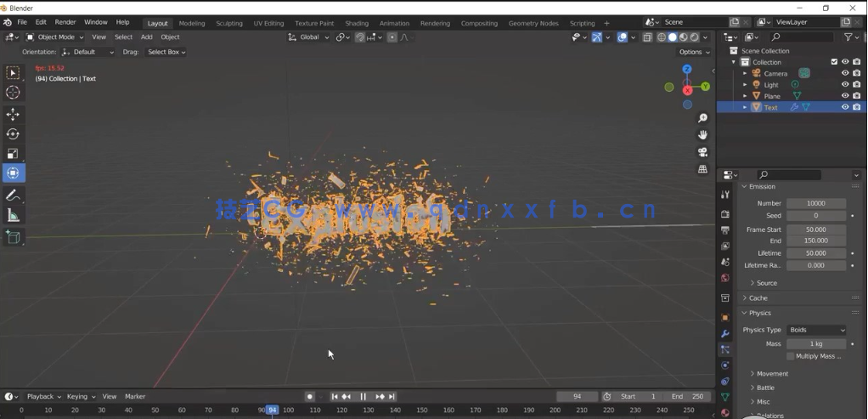Open the Physics Type Boids dropdown
This screenshot has height=419, width=868.
(816, 330)
